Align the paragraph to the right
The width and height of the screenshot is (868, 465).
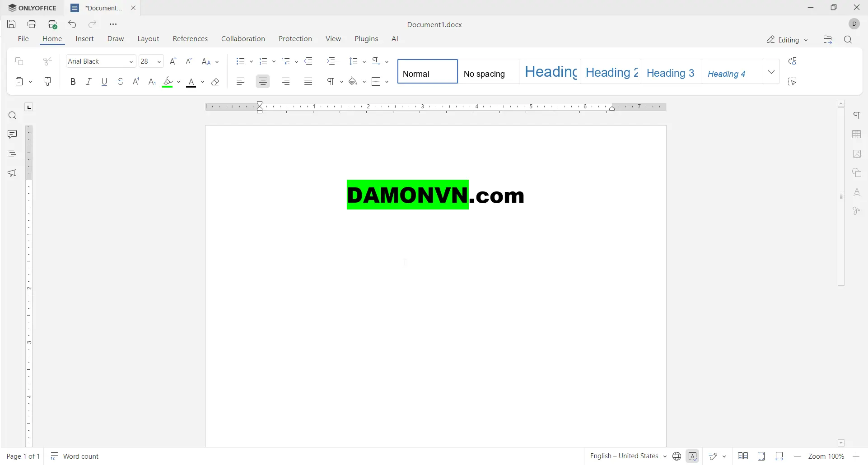286,82
